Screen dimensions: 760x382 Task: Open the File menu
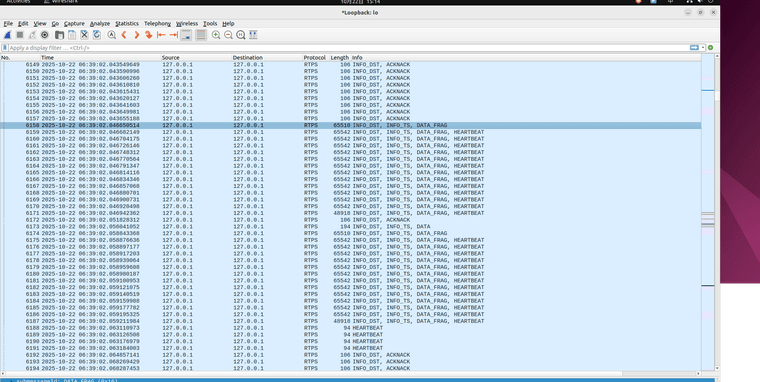(x=8, y=23)
